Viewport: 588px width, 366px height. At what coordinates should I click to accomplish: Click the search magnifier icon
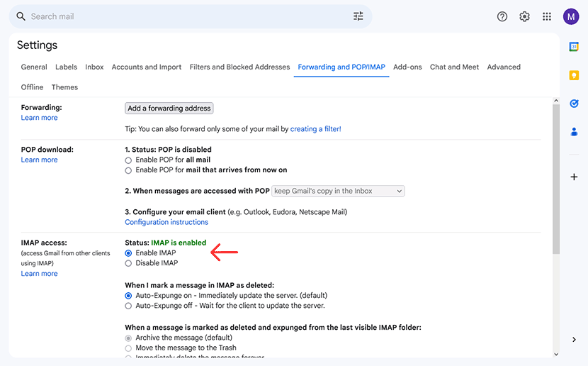point(21,16)
